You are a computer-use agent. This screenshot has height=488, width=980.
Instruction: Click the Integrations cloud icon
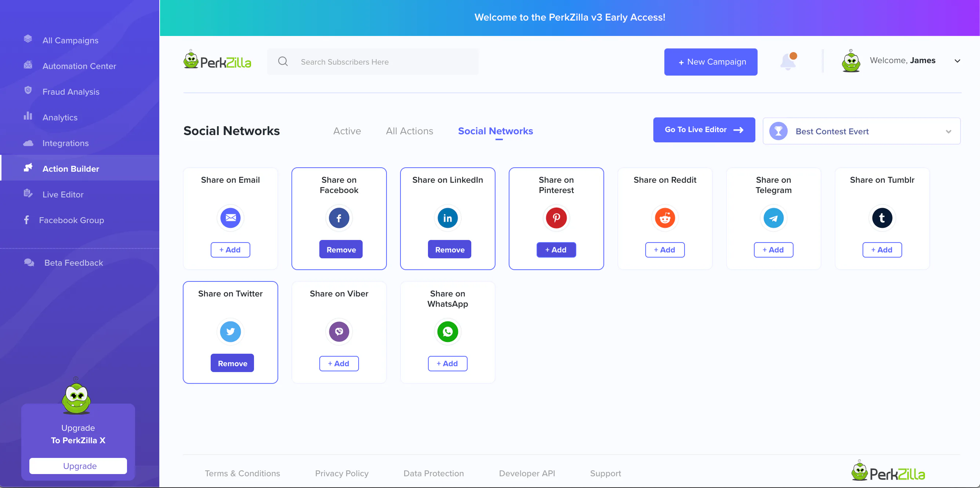28,143
